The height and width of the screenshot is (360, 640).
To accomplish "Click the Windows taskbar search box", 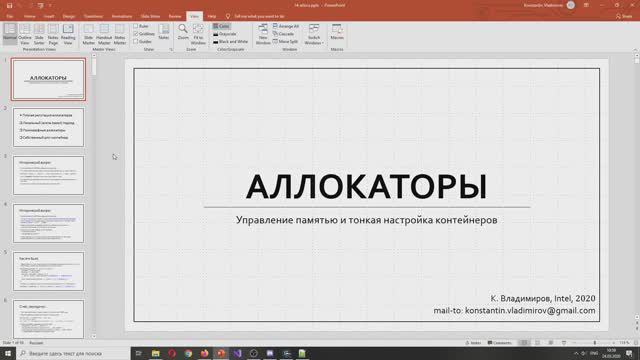I will click(73, 353).
